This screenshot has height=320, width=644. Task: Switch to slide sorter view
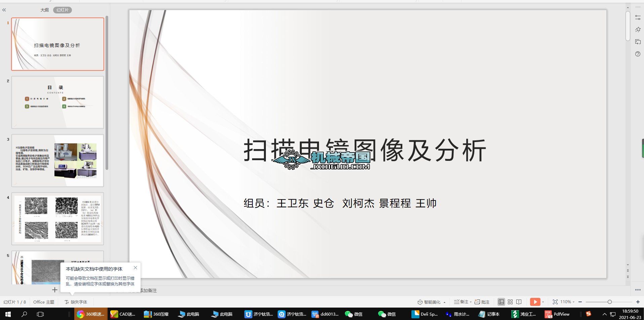click(x=510, y=302)
